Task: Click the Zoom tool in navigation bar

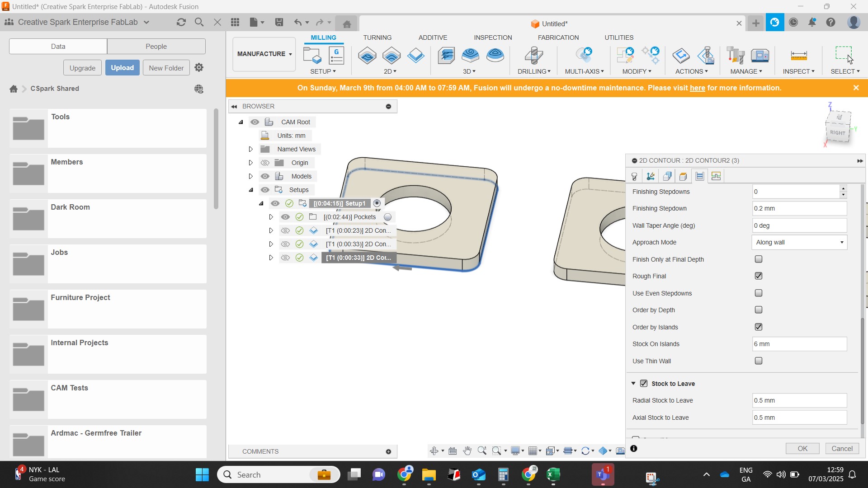Action: pyautogui.click(x=482, y=451)
